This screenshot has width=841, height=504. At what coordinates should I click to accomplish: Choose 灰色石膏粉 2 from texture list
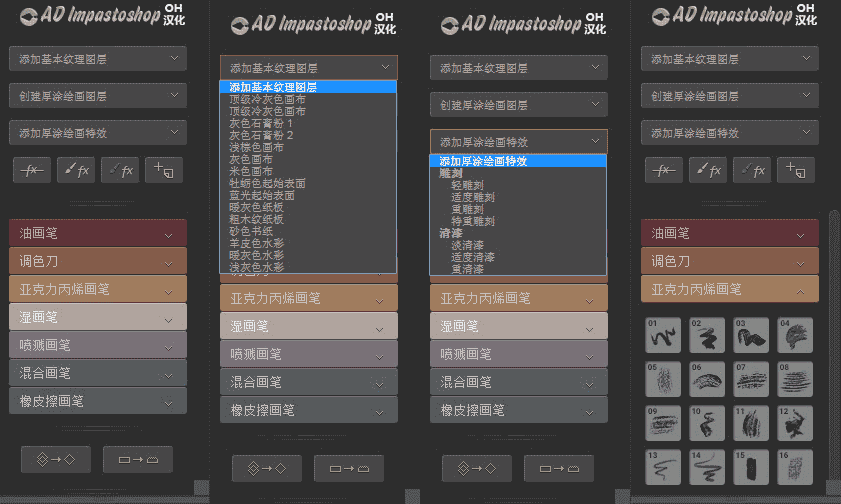(261, 135)
